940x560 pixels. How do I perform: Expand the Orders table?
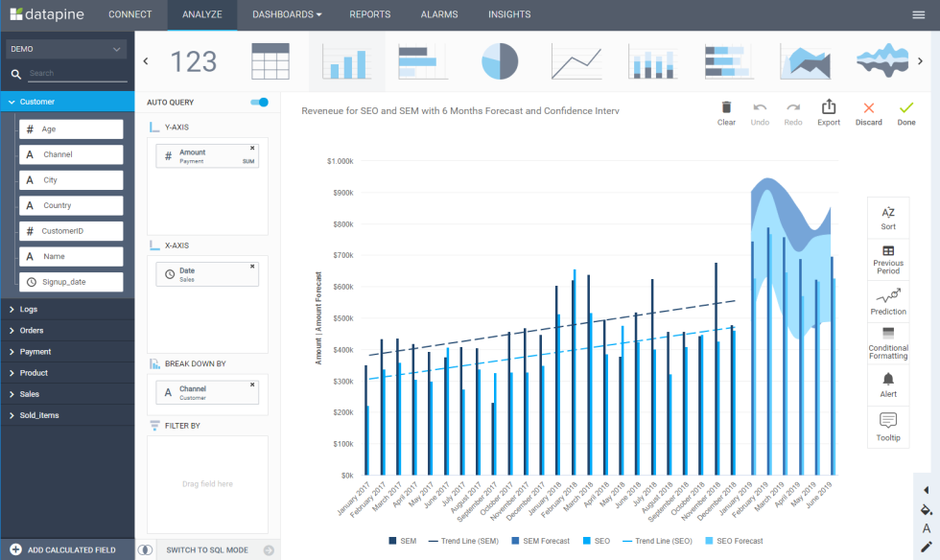(x=33, y=331)
